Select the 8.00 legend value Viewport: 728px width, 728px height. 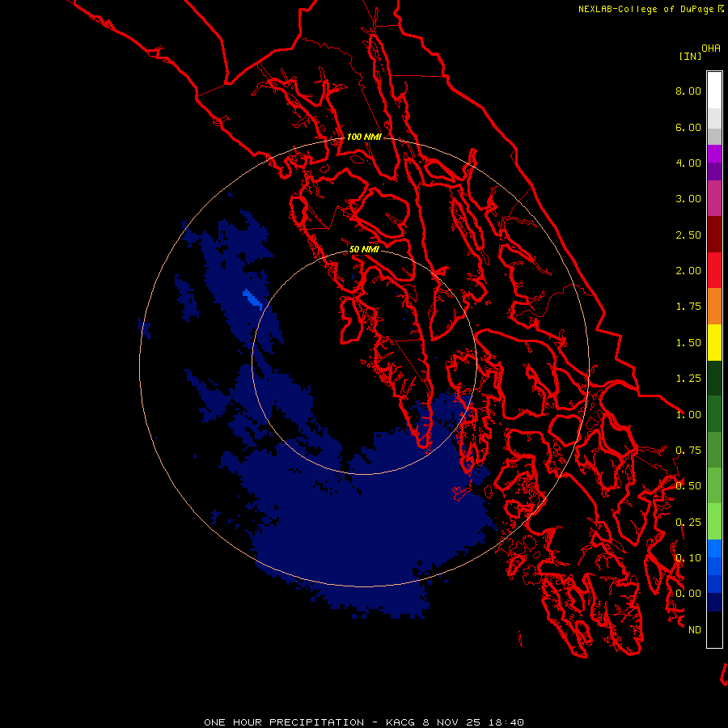point(688,91)
